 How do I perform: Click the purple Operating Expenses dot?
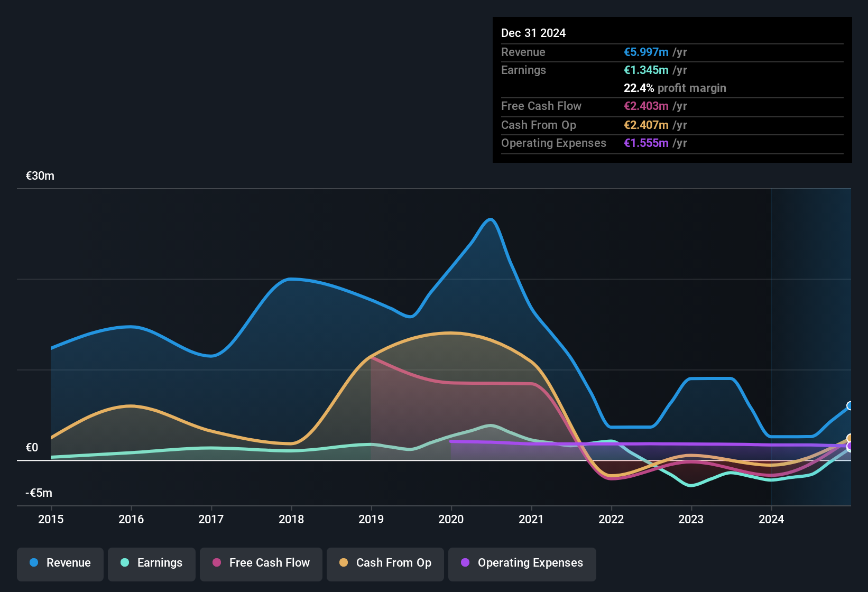(x=465, y=562)
